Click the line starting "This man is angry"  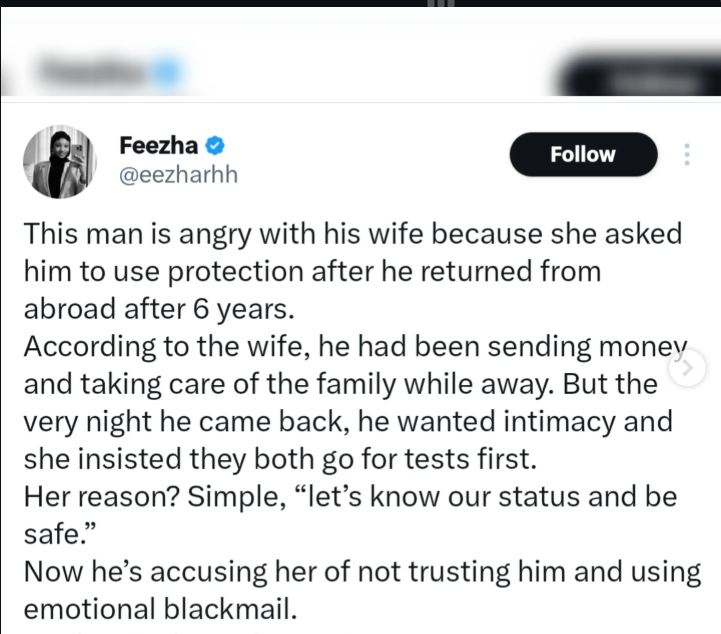(352, 235)
